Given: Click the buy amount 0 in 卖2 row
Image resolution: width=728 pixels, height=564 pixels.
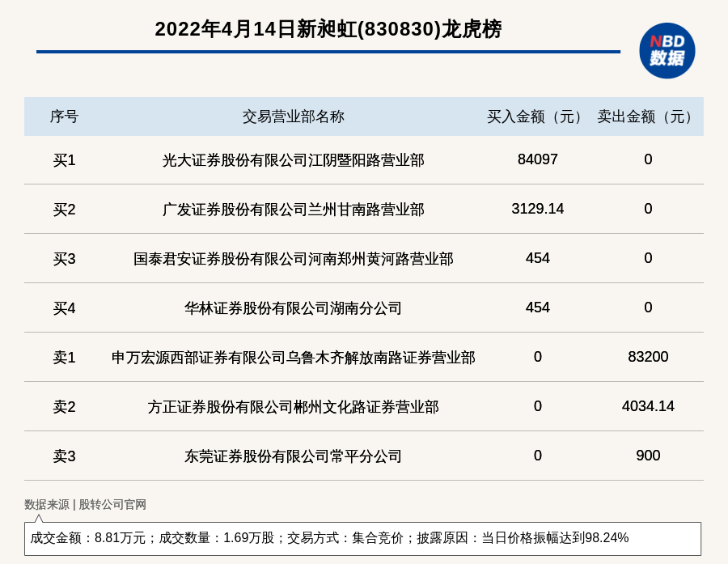Looking at the screenshot, I should [538, 405].
